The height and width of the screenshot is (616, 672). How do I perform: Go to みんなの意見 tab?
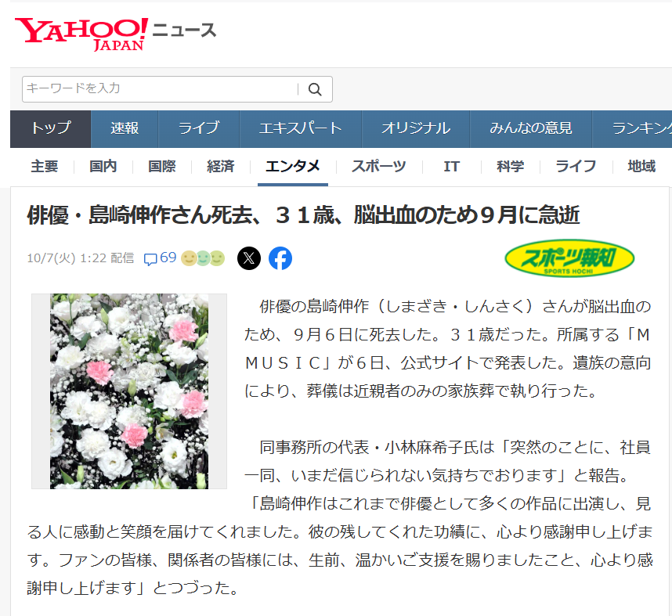pos(531,128)
